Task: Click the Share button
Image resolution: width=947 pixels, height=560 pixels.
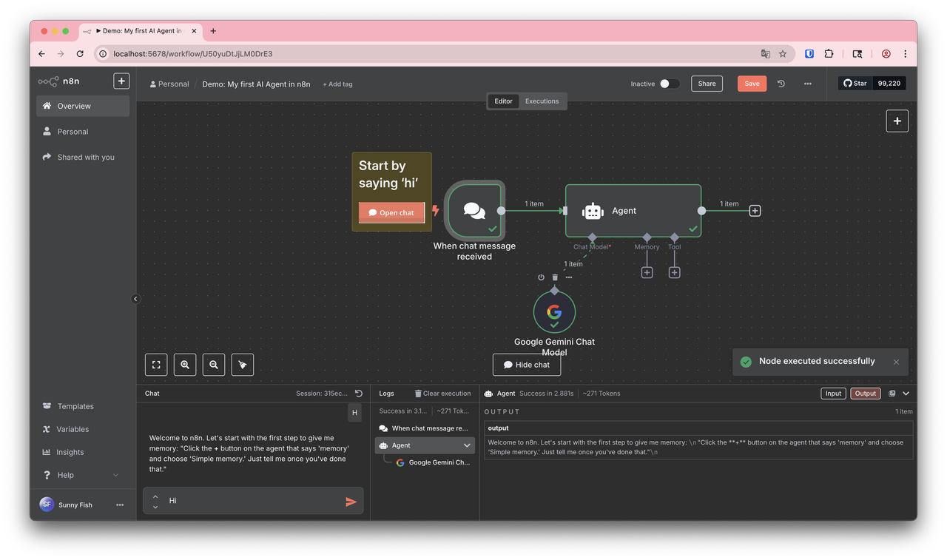Action: click(707, 84)
